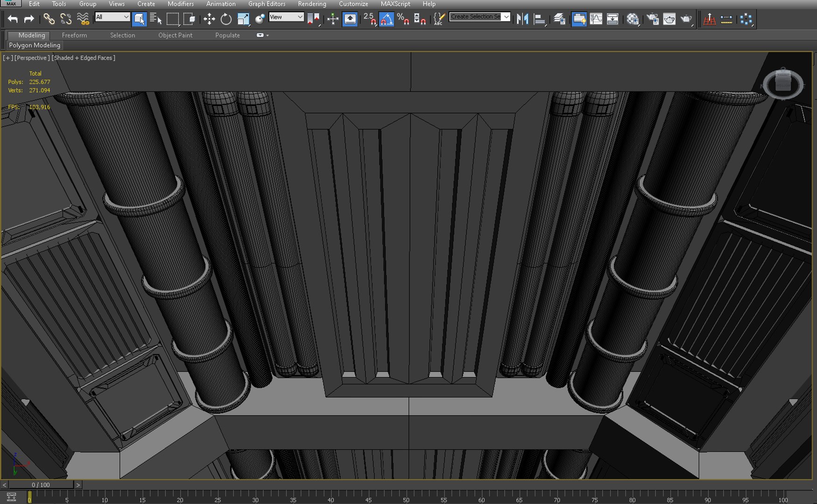The width and height of the screenshot is (817, 504).
Task: Toggle the Percent Snap button
Action: click(403, 19)
